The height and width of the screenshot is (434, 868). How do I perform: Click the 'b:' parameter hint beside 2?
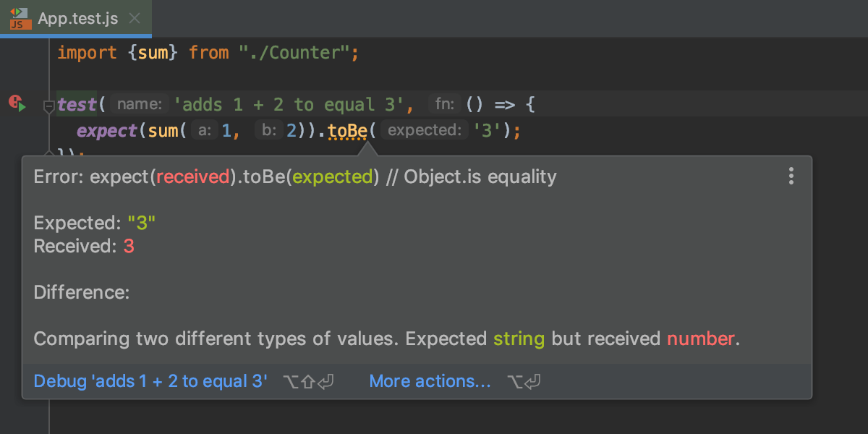268,131
